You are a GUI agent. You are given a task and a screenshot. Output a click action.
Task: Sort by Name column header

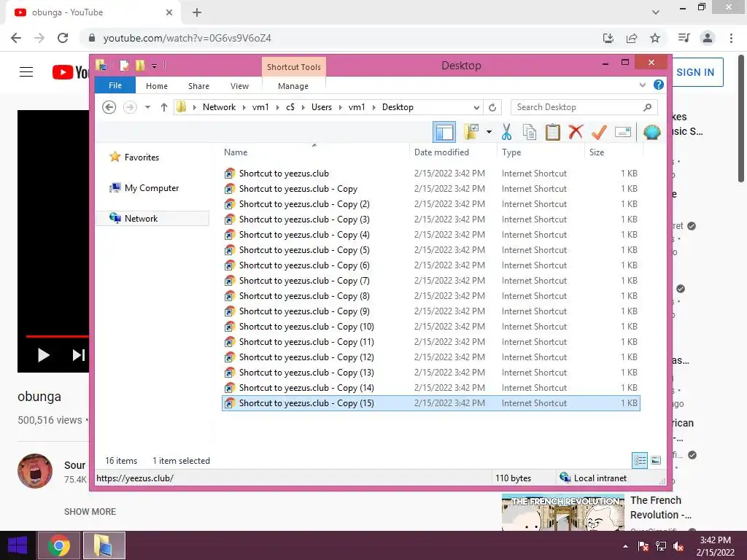314,152
